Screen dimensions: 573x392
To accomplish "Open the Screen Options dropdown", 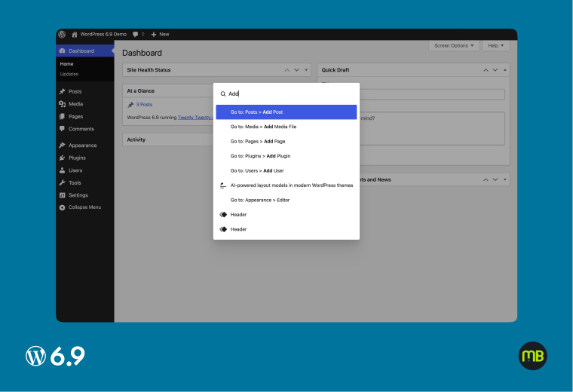I will [454, 45].
